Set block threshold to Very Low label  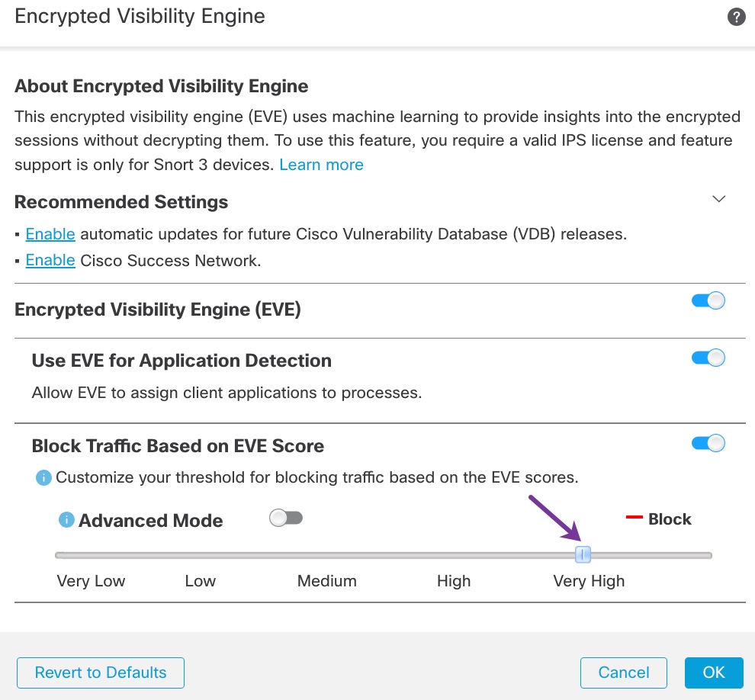pyautogui.click(x=91, y=581)
